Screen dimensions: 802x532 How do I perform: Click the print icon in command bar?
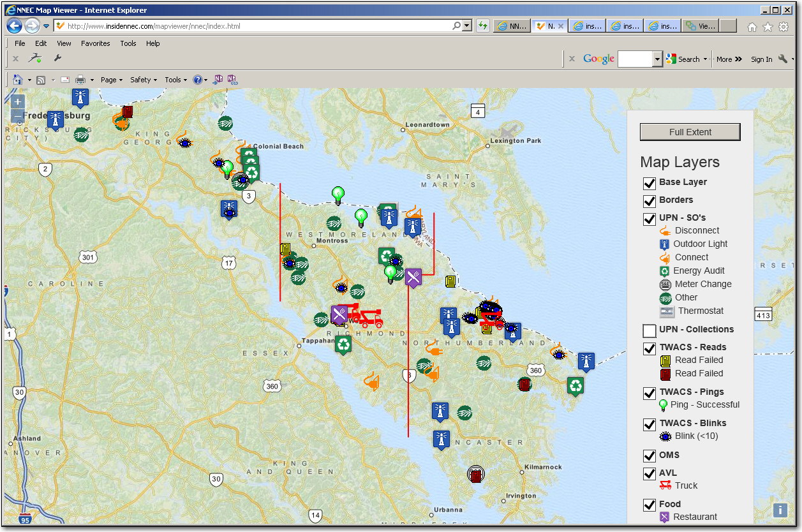[80, 80]
